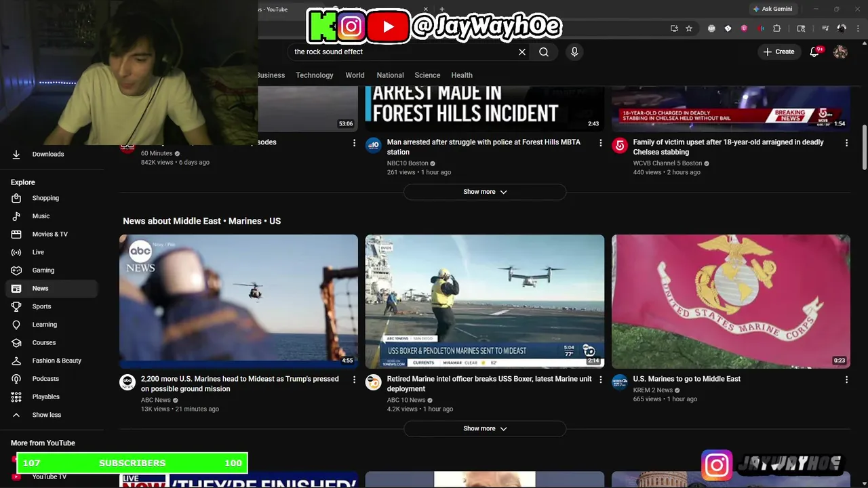This screenshot has width=868, height=488.
Task: Open Gaming in Explore sidebar
Action: [x=52, y=270]
